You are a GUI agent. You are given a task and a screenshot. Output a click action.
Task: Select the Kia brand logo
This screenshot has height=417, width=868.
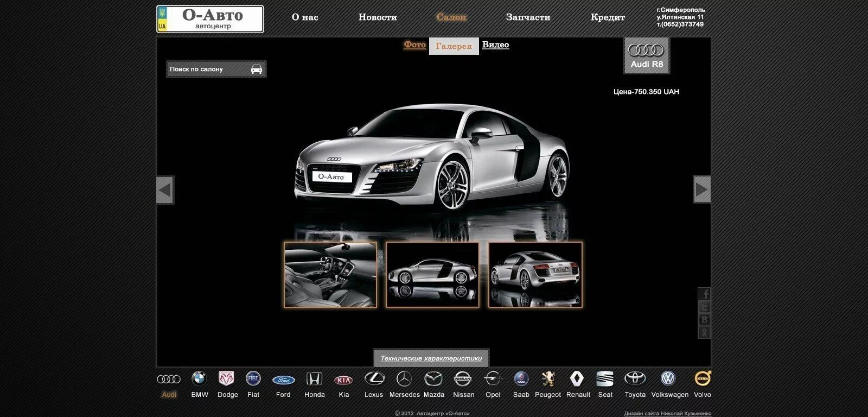343,380
